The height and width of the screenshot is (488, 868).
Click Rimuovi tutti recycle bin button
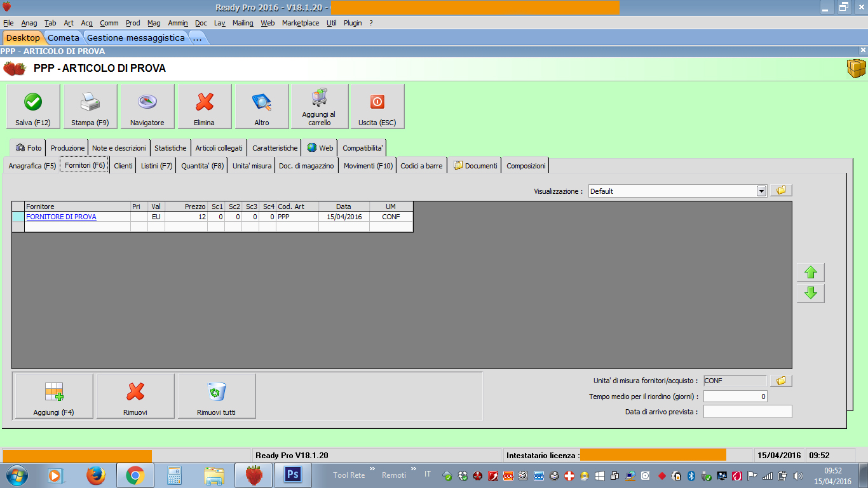[217, 396]
